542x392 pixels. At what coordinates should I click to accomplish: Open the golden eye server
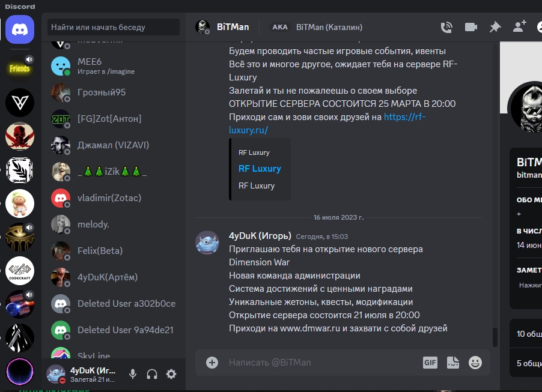pyautogui.click(x=20, y=237)
